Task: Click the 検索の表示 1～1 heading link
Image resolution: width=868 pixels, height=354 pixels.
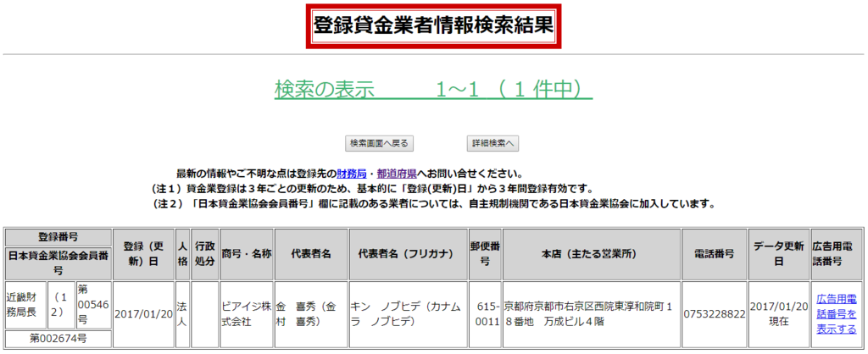Action: pos(433,89)
